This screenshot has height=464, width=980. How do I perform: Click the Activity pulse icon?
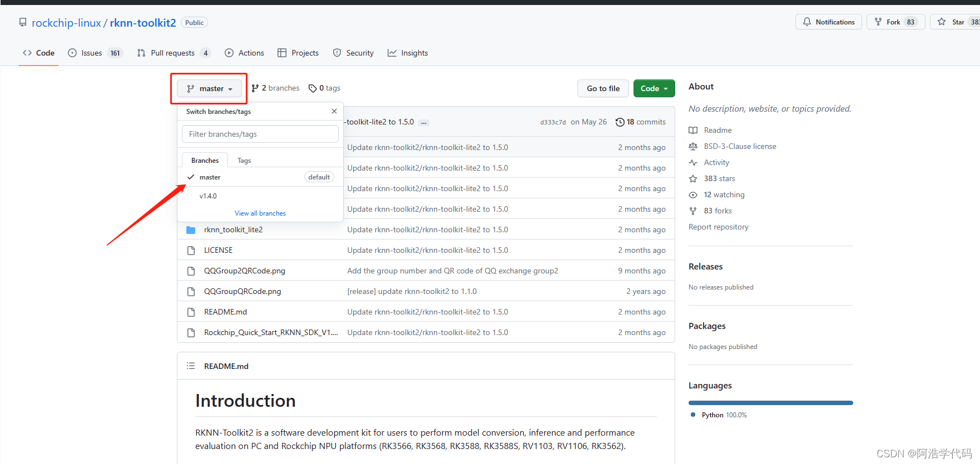(693, 162)
